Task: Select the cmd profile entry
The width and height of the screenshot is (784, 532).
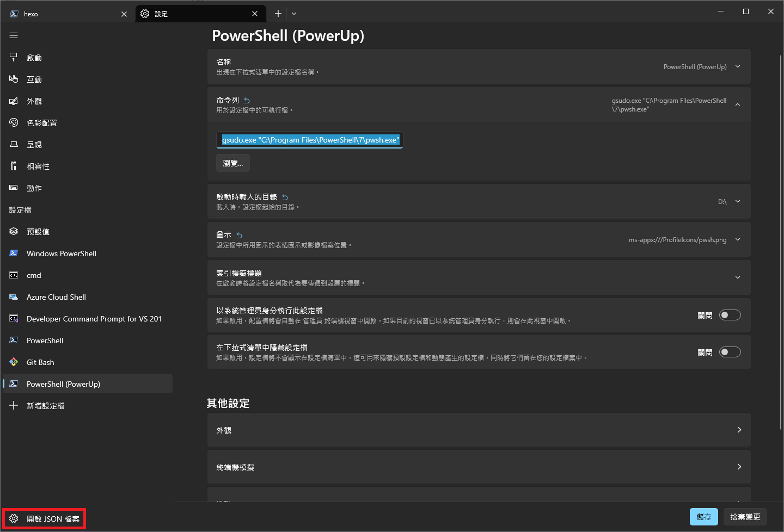Action: tap(88, 275)
